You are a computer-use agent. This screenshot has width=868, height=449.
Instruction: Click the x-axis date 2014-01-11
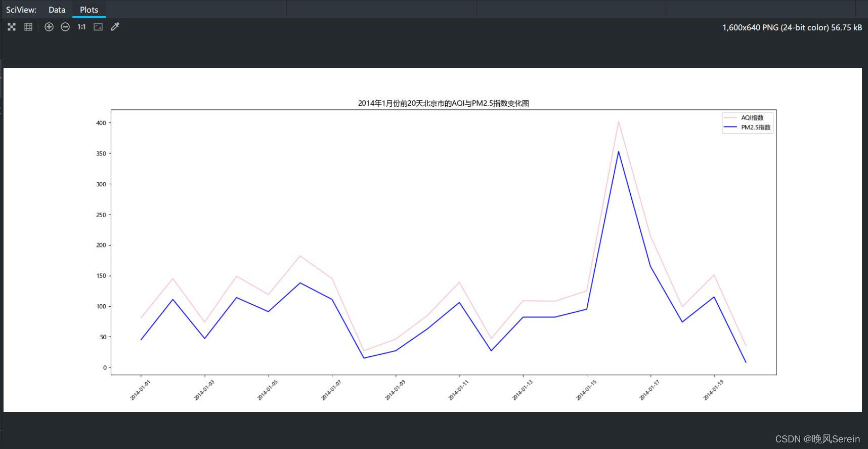[x=458, y=390]
